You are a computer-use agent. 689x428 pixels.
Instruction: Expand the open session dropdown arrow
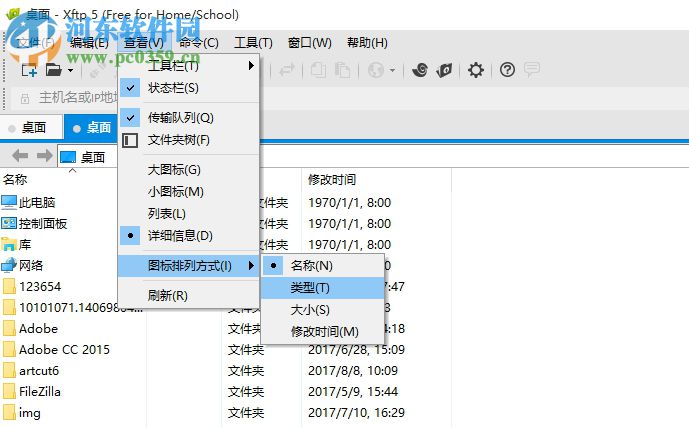click(x=70, y=70)
